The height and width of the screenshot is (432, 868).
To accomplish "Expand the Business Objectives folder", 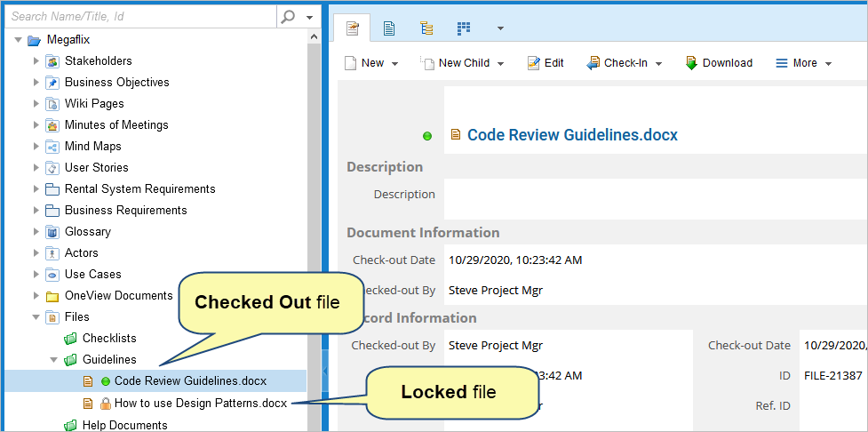I will point(36,82).
